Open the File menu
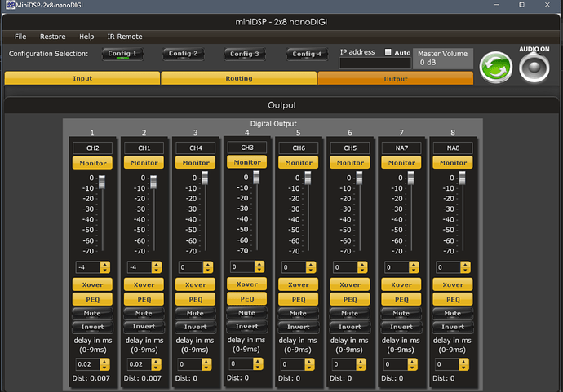 tap(20, 37)
